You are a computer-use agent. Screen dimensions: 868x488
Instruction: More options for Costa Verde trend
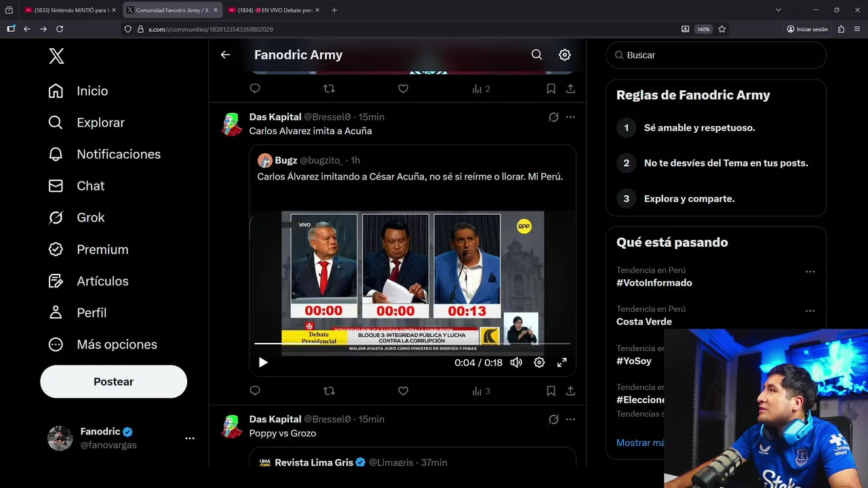click(810, 311)
